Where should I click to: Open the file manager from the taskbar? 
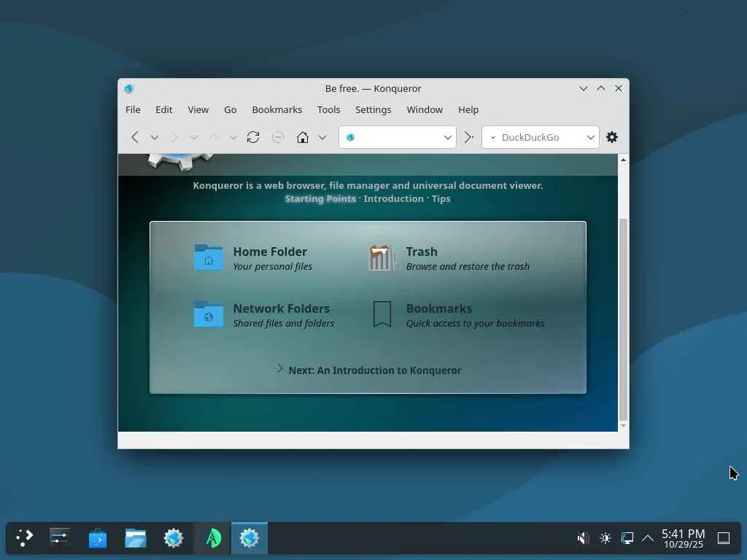click(x=136, y=538)
